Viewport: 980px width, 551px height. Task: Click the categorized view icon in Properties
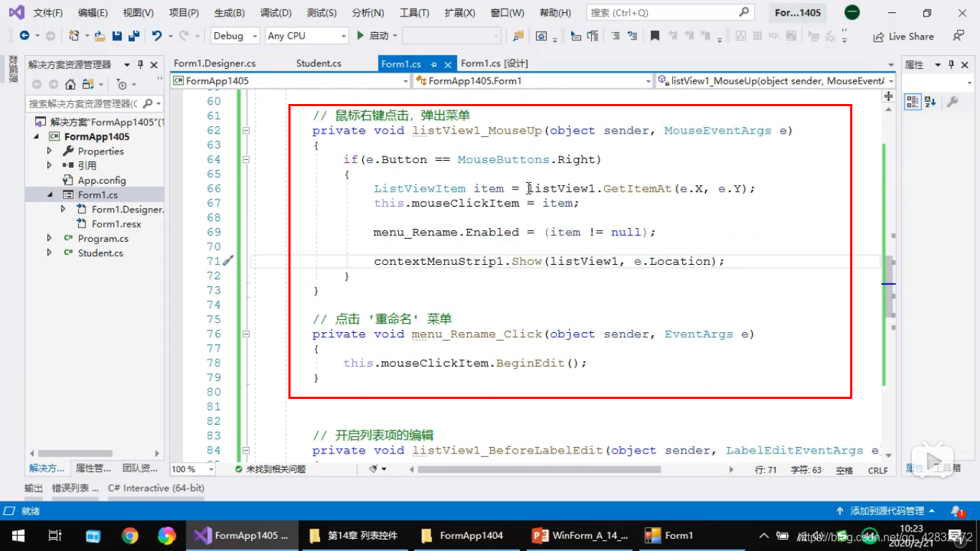click(x=912, y=102)
